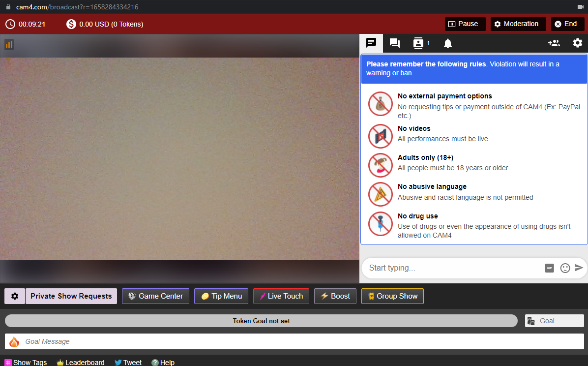The width and height of the screenshot is (588, 366).
Task: Click the send message arrow icon
Action: [x=579, y=268]
